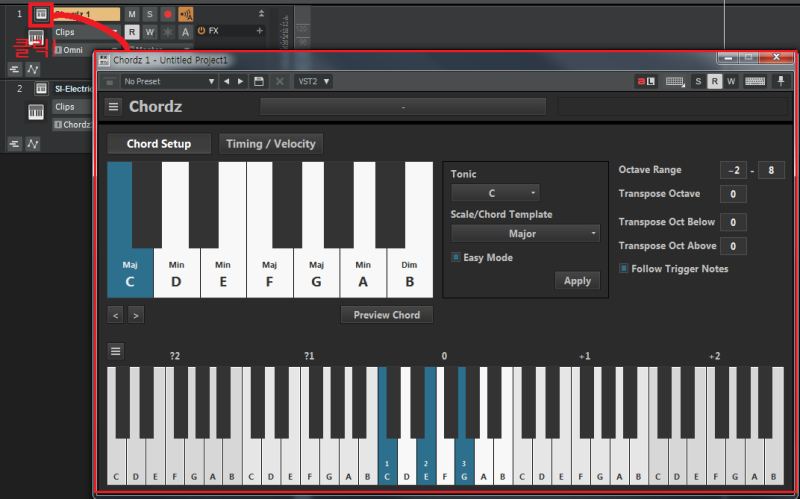Go to the previous preset arrow
800x499 pixels.
click(x=227, y=81)
